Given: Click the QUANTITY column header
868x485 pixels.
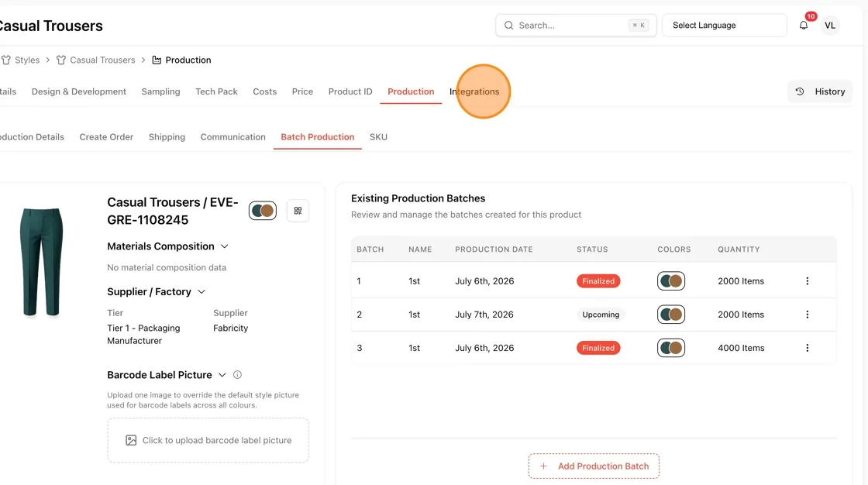Looking at the screenshot, I should click(x=739, y=249).
